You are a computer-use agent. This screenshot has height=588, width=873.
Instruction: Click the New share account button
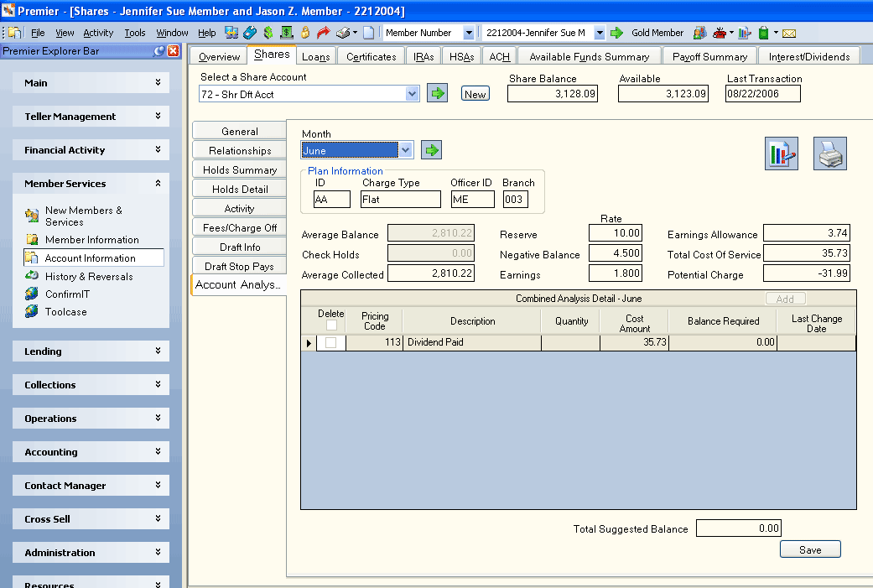tap(475, 94)
